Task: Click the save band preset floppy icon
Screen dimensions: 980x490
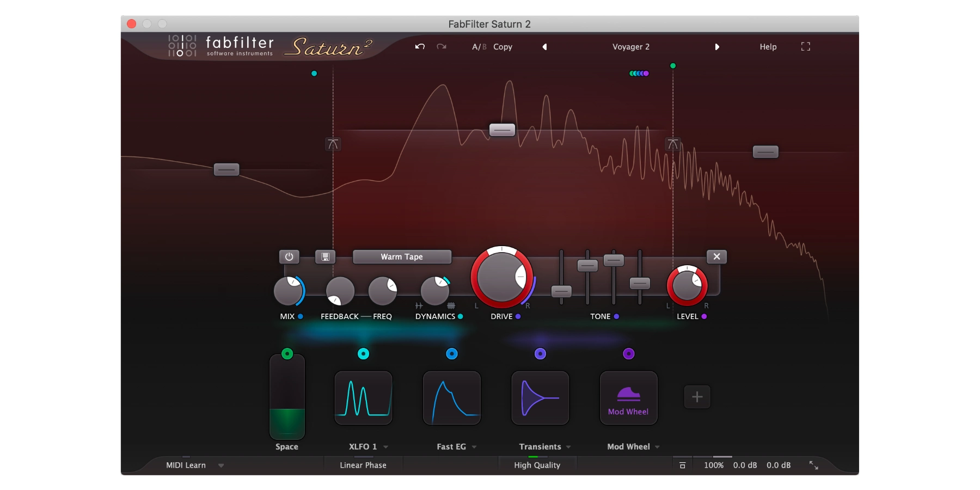Action: point(325,257)
